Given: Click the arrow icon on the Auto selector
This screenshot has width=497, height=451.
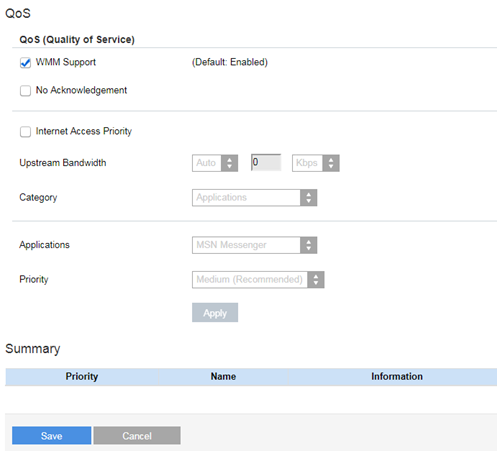Looking at the screenshot, I should click(x=229, y=163).
